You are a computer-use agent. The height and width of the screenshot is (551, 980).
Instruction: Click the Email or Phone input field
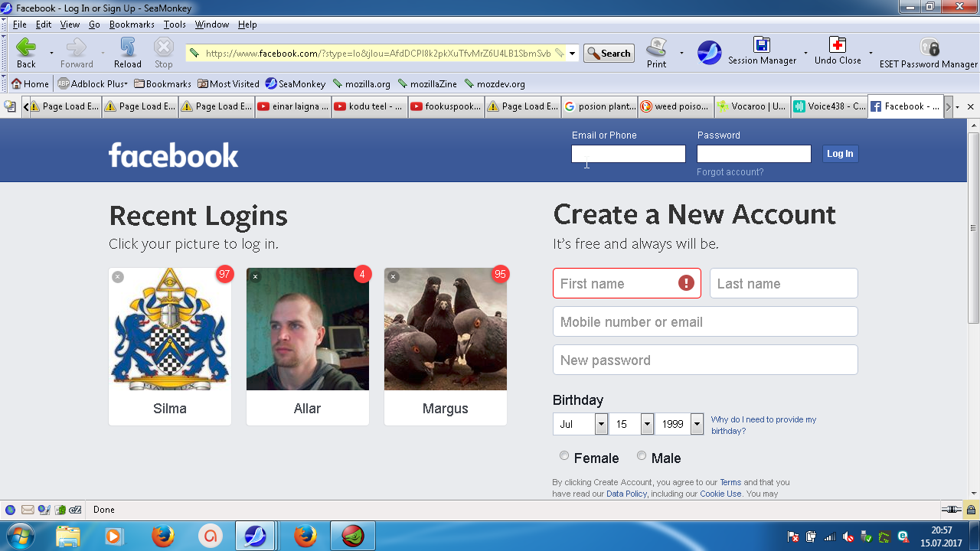pyautogui.click(x=629, y=154)
